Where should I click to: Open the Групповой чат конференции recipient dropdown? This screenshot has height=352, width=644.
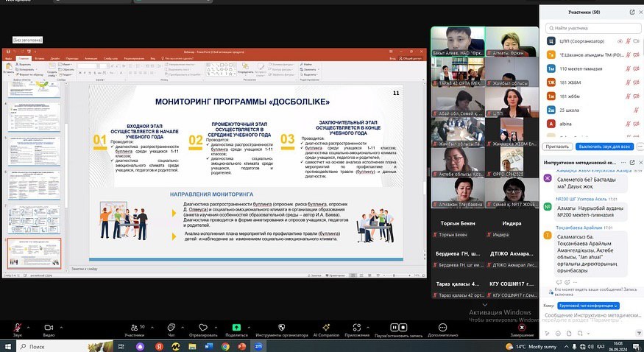[x=589, y=305]
